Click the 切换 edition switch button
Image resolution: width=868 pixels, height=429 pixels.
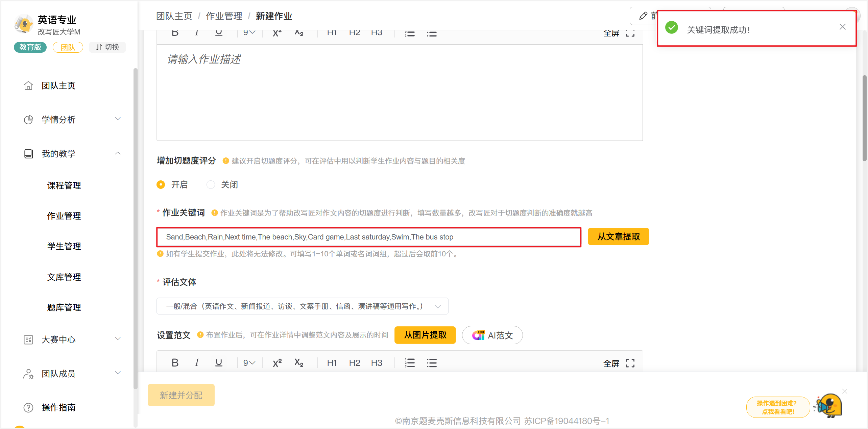coord(107,47)
